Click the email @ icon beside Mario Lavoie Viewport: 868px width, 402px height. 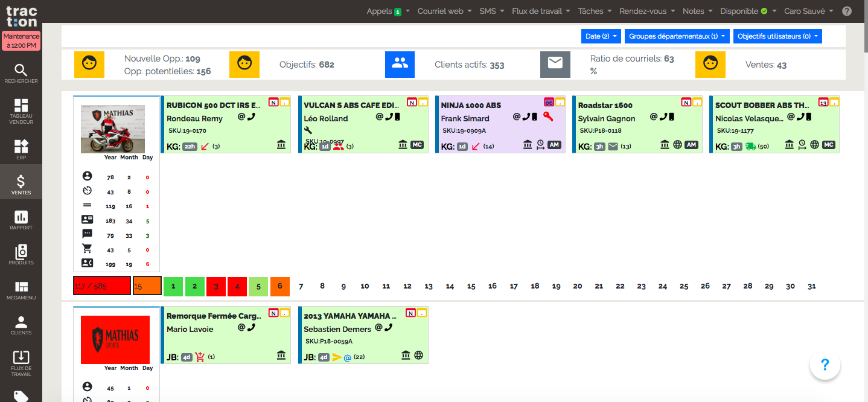[x=241, y=327]
